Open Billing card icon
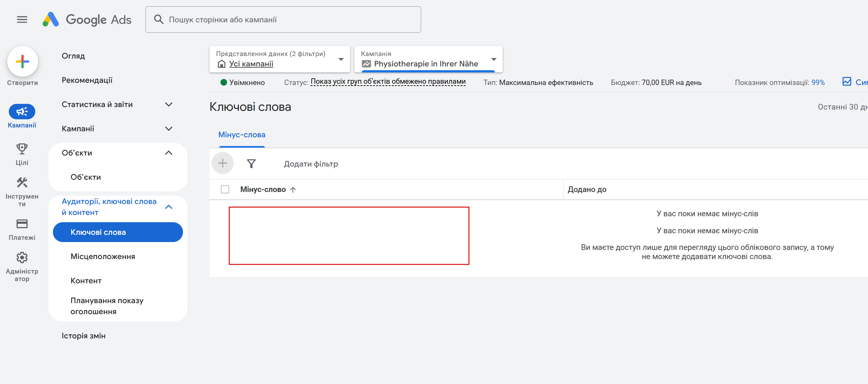The width and height of the screenshot is (868, 384). 22,224
